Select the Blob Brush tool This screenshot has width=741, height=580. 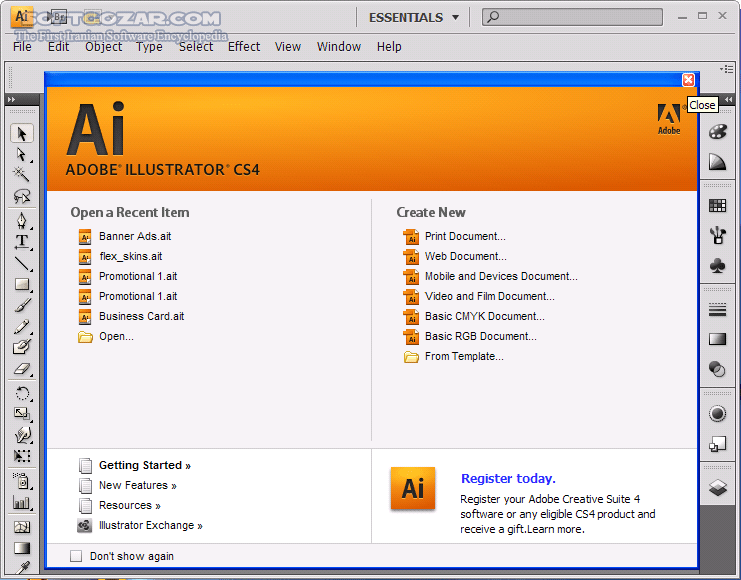tap(22, 347)
